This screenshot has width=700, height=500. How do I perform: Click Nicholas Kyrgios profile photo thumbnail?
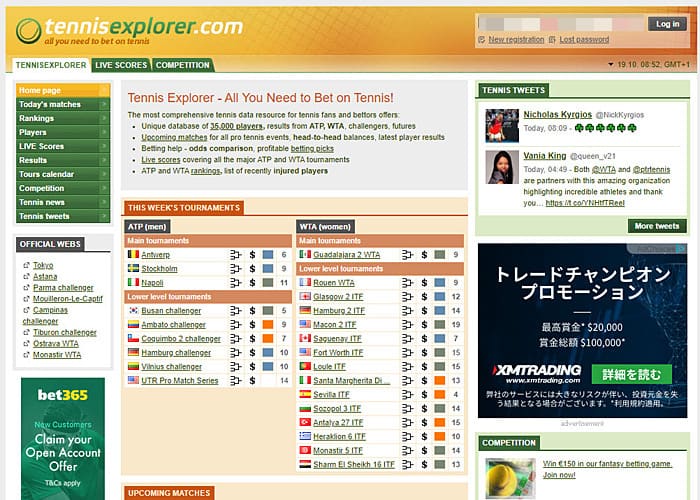point(502,125)
